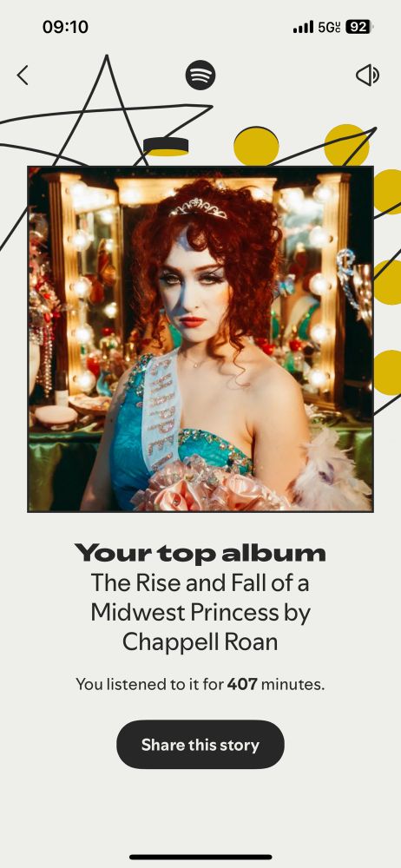Tap the cellular signal bars icon
The image size is (401, 868).
303,27
